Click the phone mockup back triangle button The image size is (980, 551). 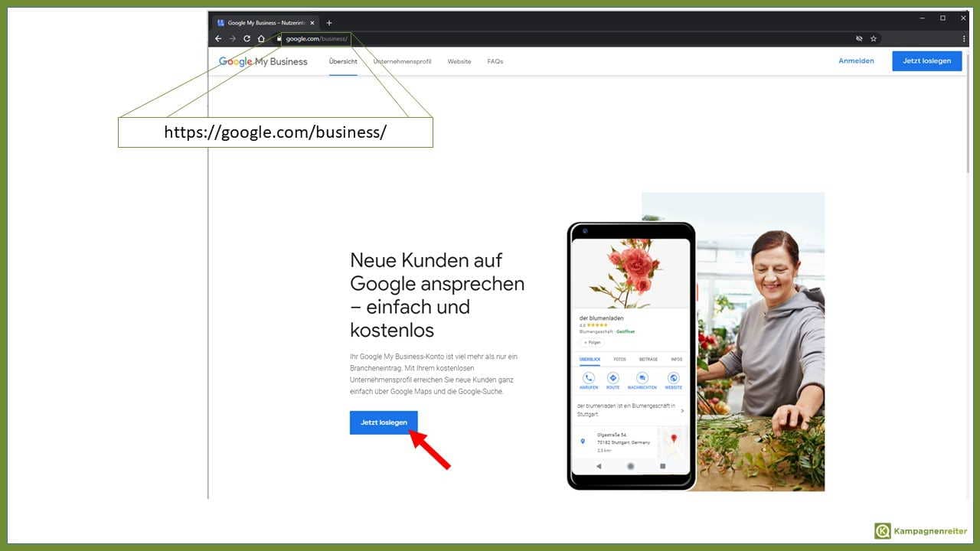[599, 466]
